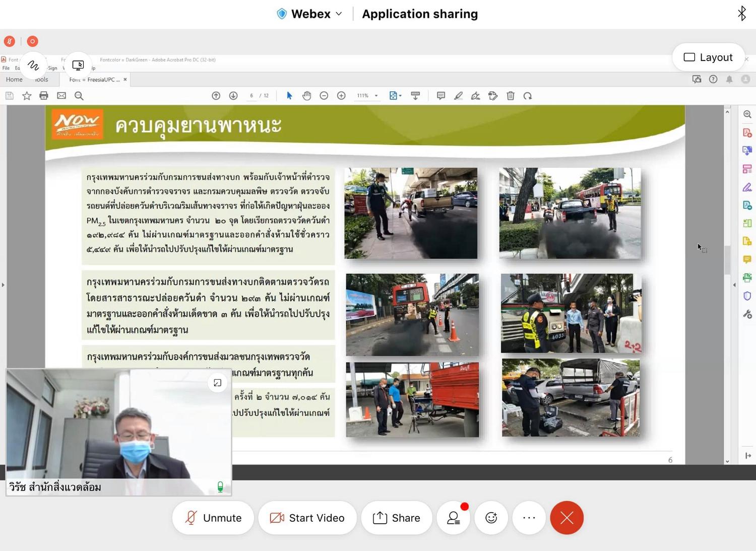
Task: Turn on camera with Start Video
Action: point(307,518)
